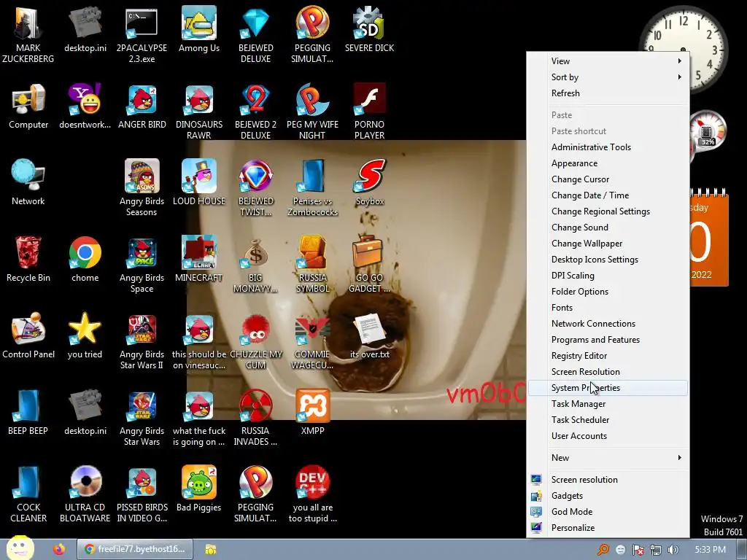
Task: Open Network Connections menu entry
Action: (x=608, y=324)
